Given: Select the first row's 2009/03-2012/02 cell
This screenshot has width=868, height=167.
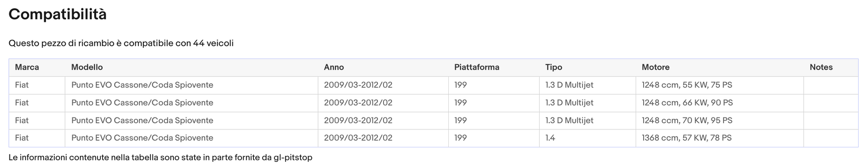Looking at the screenshot, I should 383,85.
